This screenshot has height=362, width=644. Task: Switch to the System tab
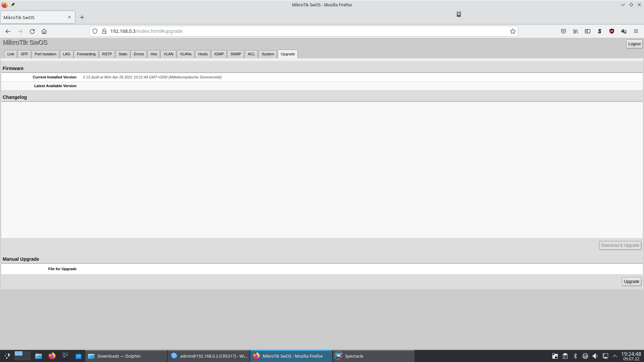coord(268,54)
